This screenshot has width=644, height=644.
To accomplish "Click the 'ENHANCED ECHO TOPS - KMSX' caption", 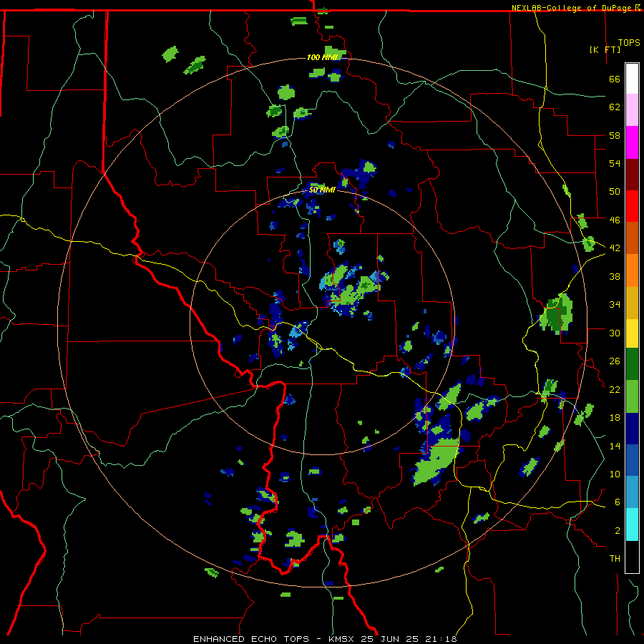I will pyautogui.click(x=275, y=639).
